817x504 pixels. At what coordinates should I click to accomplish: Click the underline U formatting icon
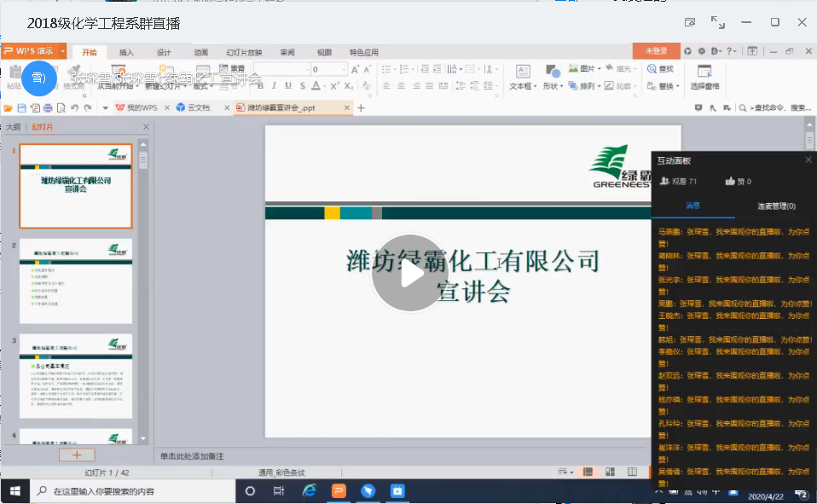(287, 86)
